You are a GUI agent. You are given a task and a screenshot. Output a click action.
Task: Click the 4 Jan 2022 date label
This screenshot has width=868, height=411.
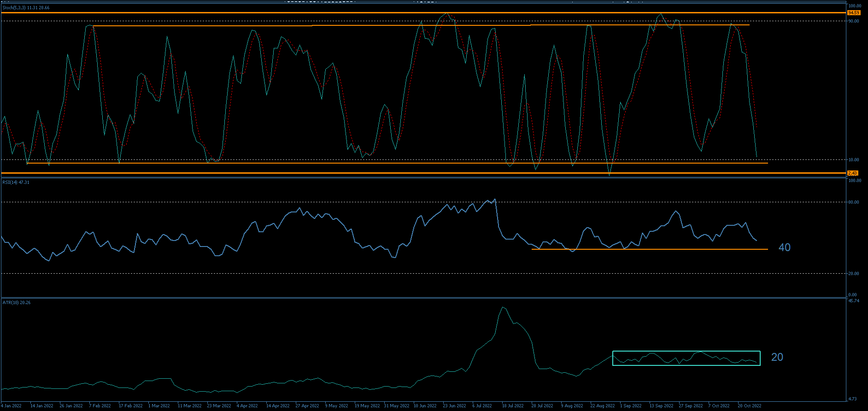point(11,406)
